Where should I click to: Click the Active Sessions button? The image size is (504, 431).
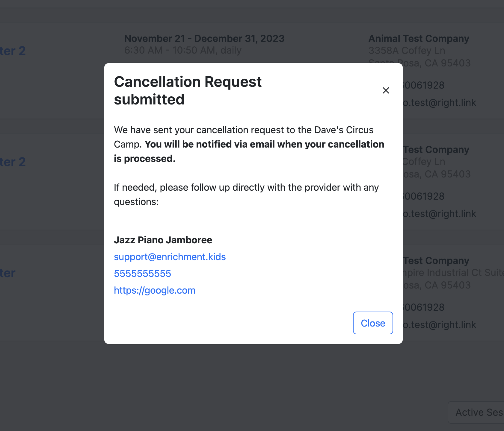click(476, 412)
